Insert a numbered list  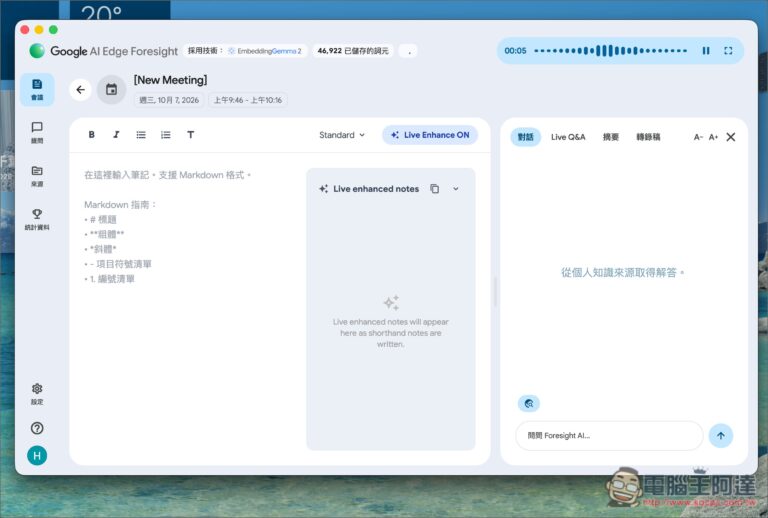pos(166,135)
